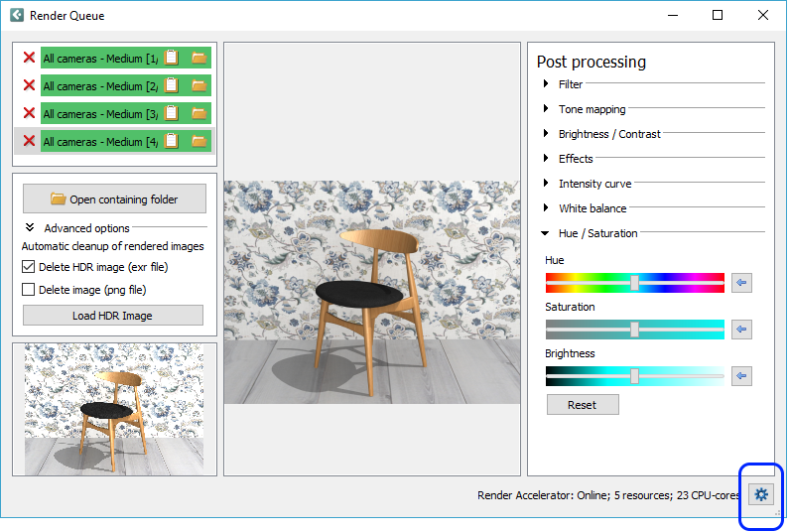Copy Medium [4] render via clipboard icon
This screenshot has height=532, width=789.
tap(172, 141)
